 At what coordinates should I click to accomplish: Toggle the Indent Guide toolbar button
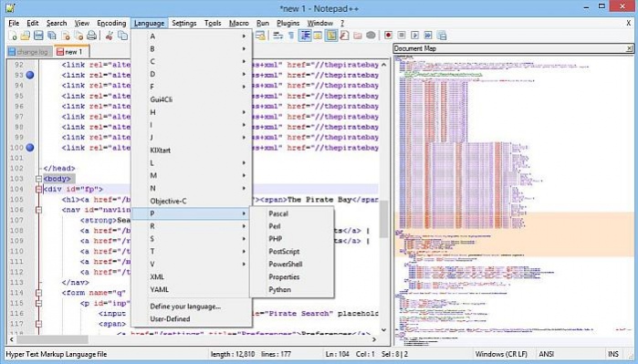pos(305,36)
